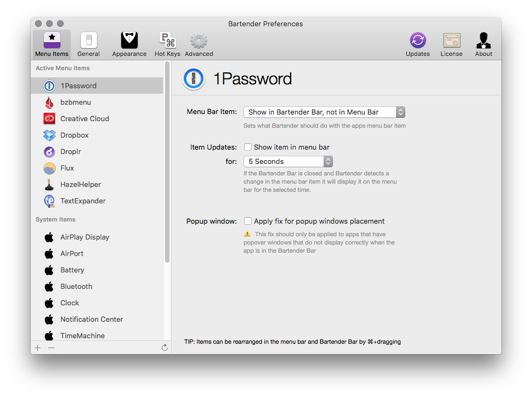Switch to the General preferences tab

[88, 44]
